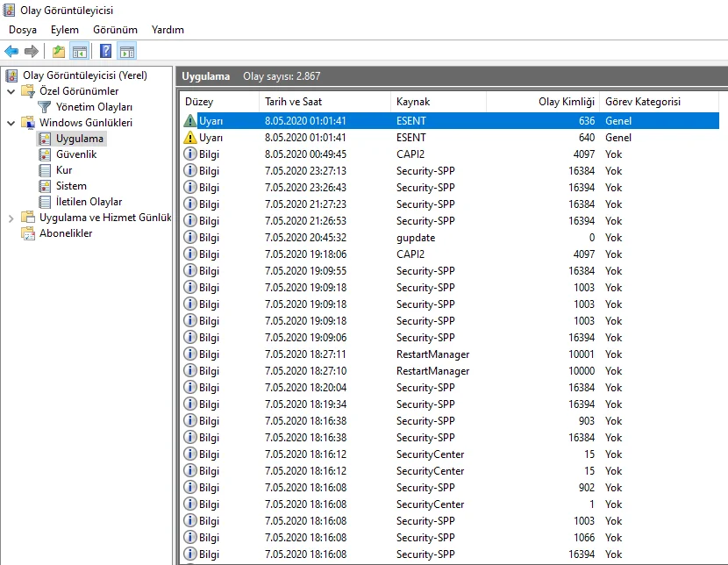Open Help via the question mark icon

[106, 51]
